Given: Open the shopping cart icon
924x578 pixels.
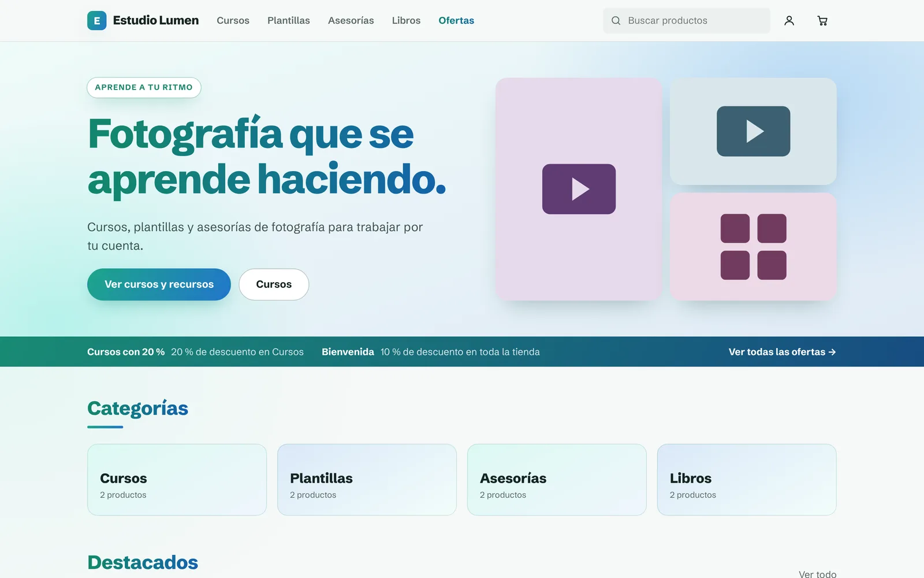Looking at the screenshot, I should point(822,21).
